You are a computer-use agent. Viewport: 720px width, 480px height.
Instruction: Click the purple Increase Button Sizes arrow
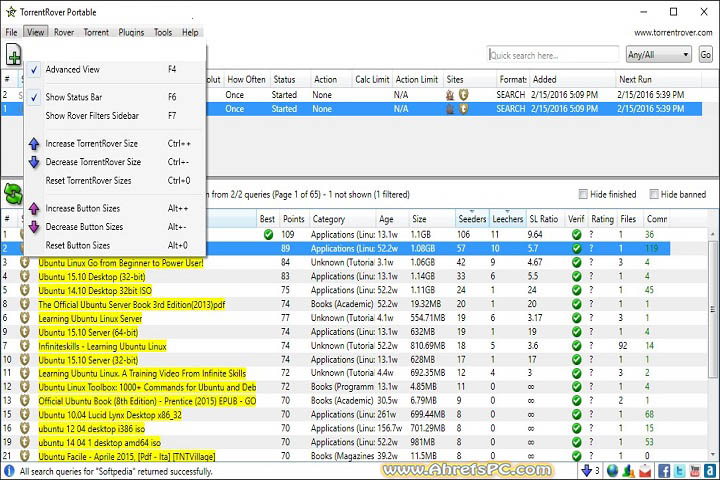point(34,209)
